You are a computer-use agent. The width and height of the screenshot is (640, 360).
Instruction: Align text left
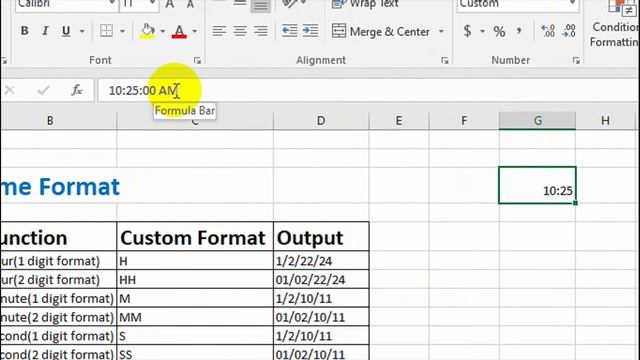(x=219, y=31)
